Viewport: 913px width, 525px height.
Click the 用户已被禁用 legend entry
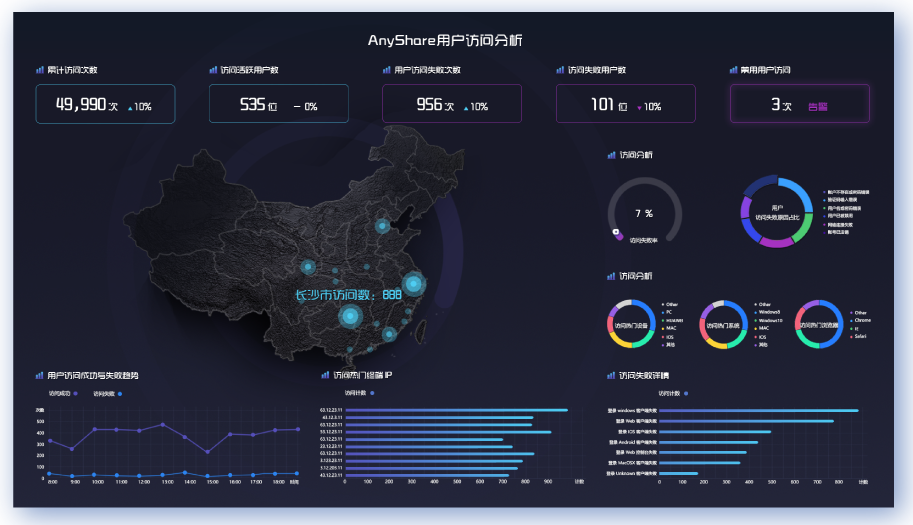[x=838, y=216]
